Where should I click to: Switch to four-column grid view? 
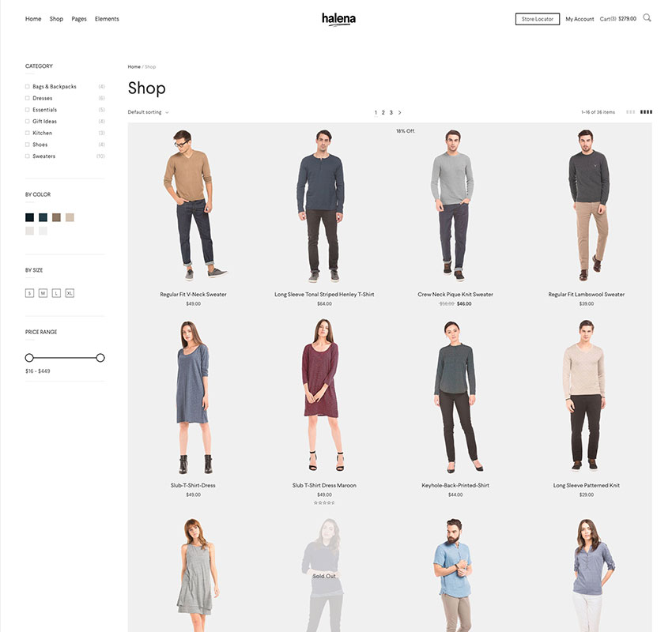click(x=646, y=112)
